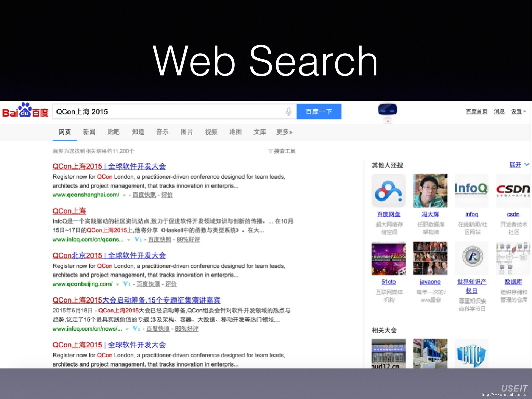Screen dimensions: 532x399
Task: Click the 百度一下 search button
Action: point(319,112)
